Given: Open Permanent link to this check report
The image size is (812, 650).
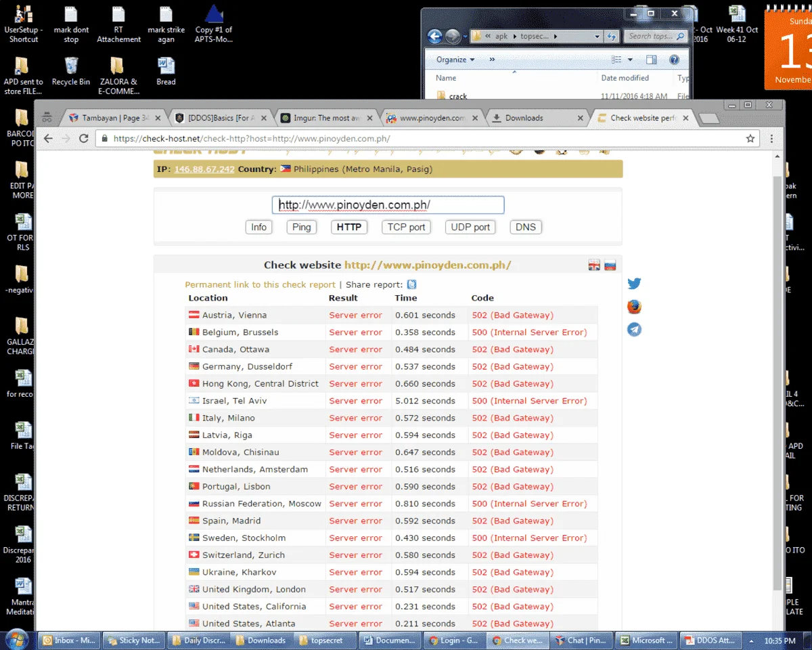Looking at the screenshot, I should tap(261, 285).
